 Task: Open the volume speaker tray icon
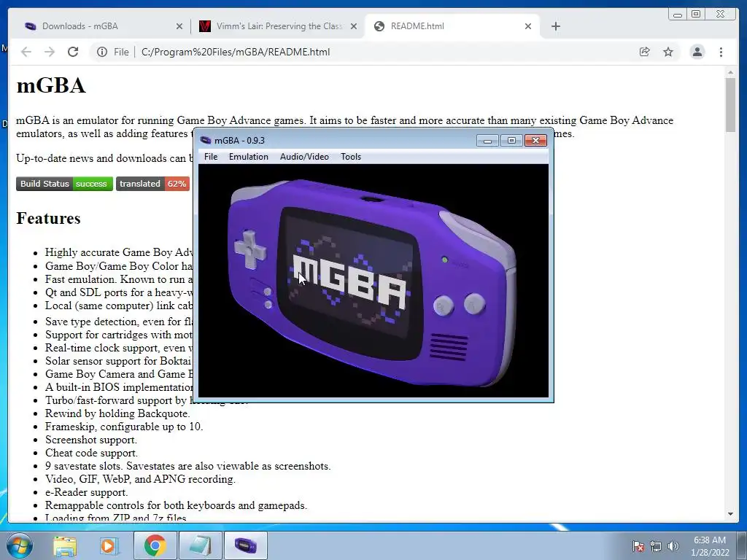coord(673,546)
